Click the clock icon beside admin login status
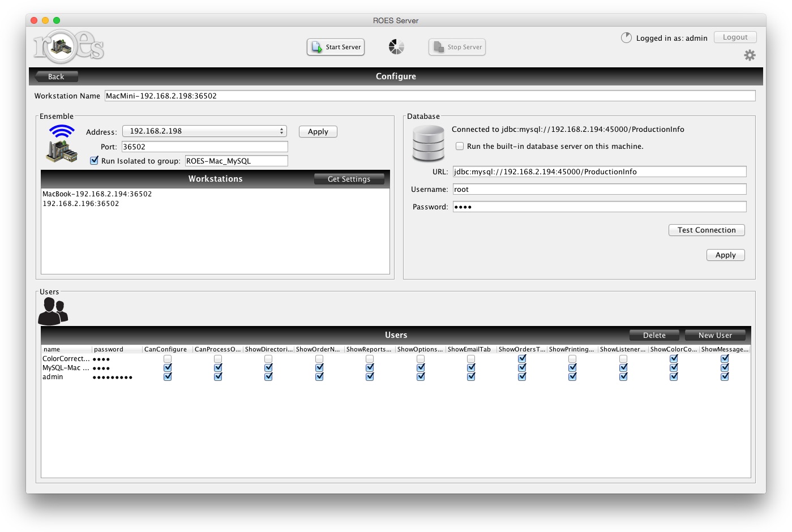The image size is (792, 532). click(626, 37)
